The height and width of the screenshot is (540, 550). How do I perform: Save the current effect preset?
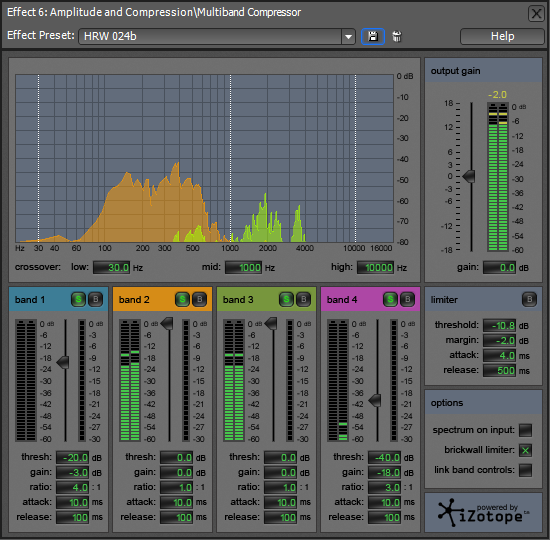pos(373,36)
